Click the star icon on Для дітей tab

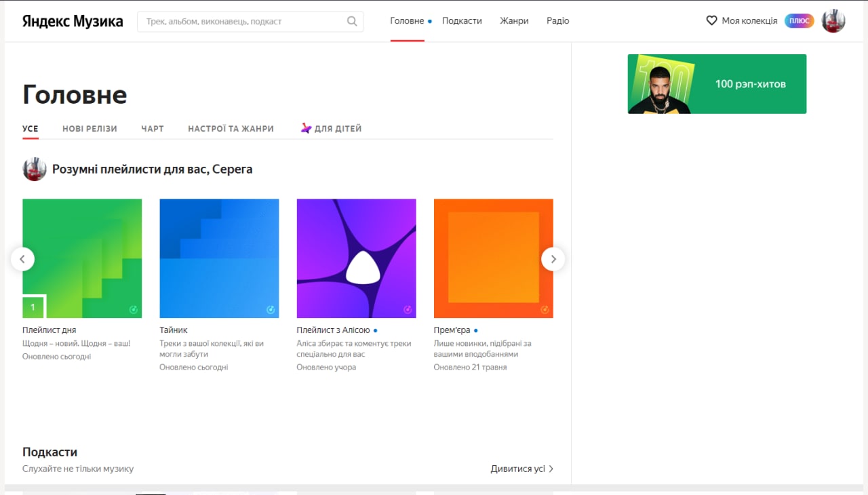click(306, 128)
